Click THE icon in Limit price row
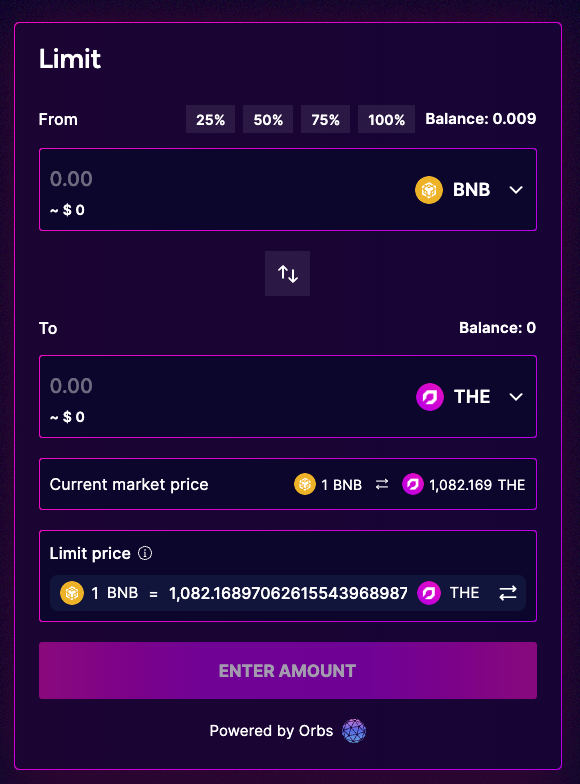This screenshot has width=580, height=784. [x=429, y=593]
